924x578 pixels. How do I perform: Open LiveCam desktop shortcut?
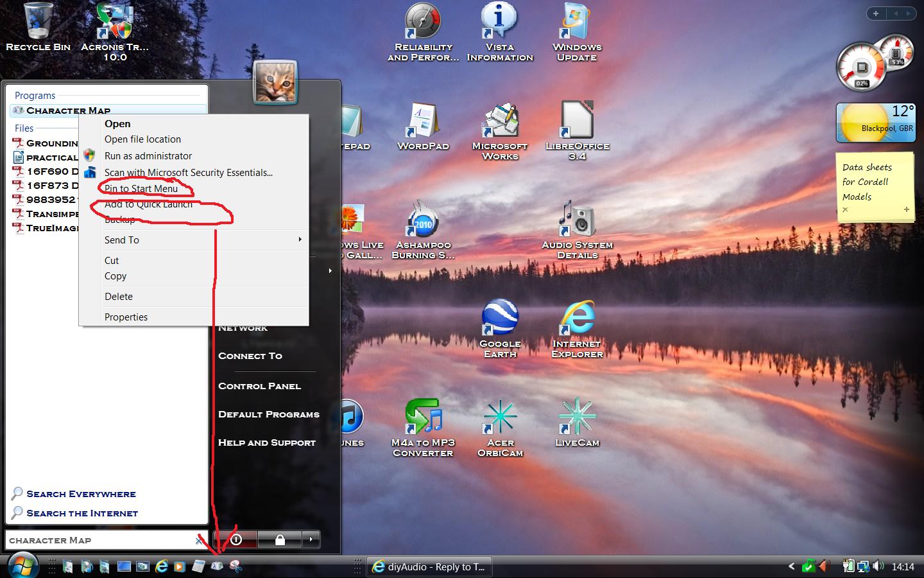(577, 423)
